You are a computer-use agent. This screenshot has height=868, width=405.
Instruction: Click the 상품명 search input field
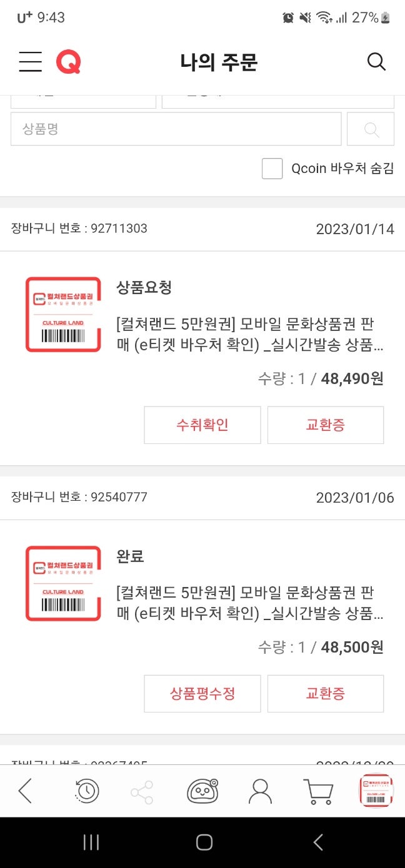[176, 129]
